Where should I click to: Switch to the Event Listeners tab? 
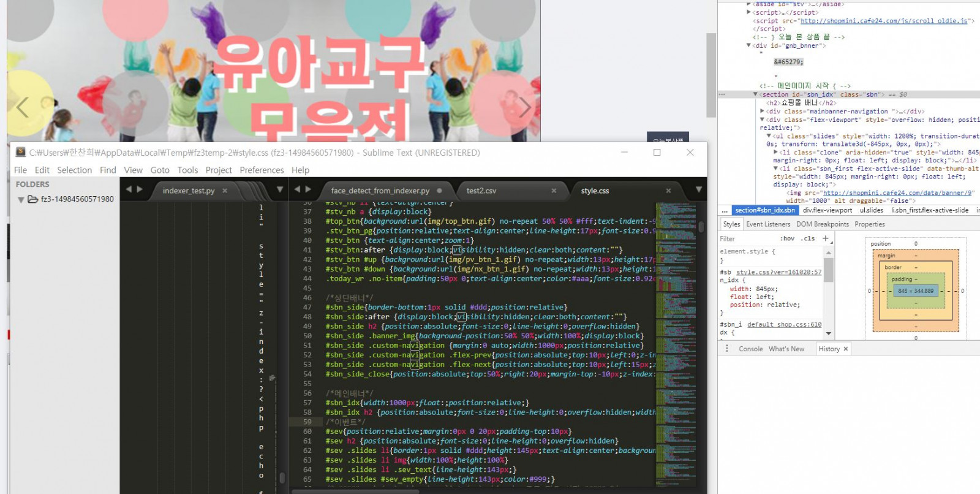point(768,224)
